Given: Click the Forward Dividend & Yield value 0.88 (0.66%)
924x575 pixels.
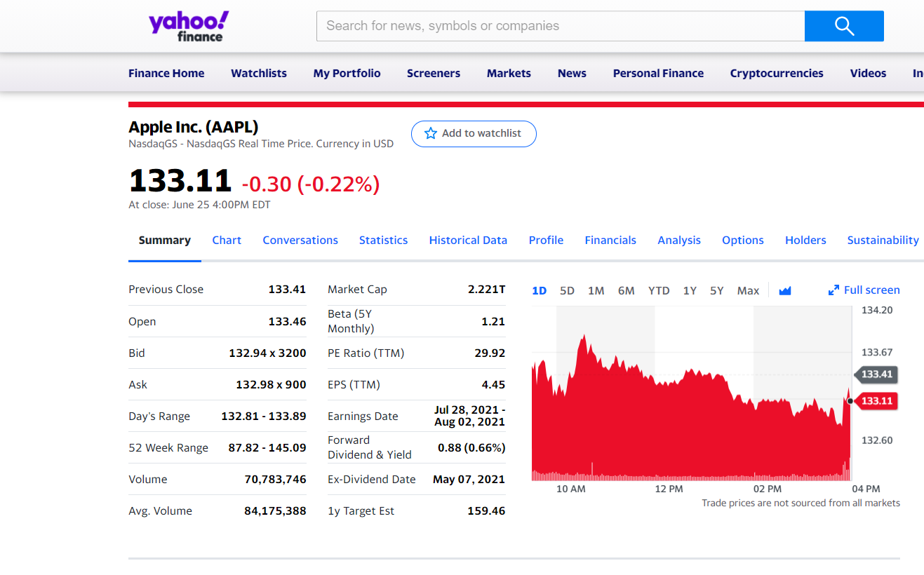Looking at the screenshot, I should click(471, 447).
